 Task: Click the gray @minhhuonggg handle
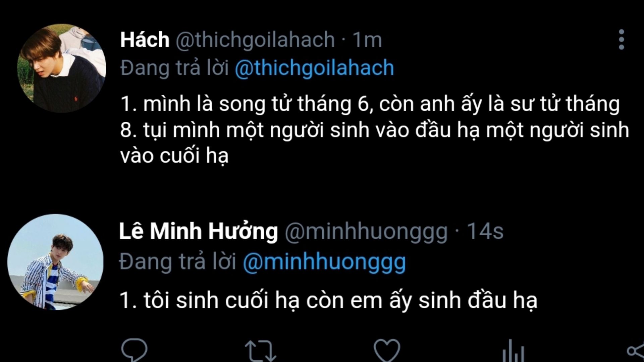(x=366, y=231)
